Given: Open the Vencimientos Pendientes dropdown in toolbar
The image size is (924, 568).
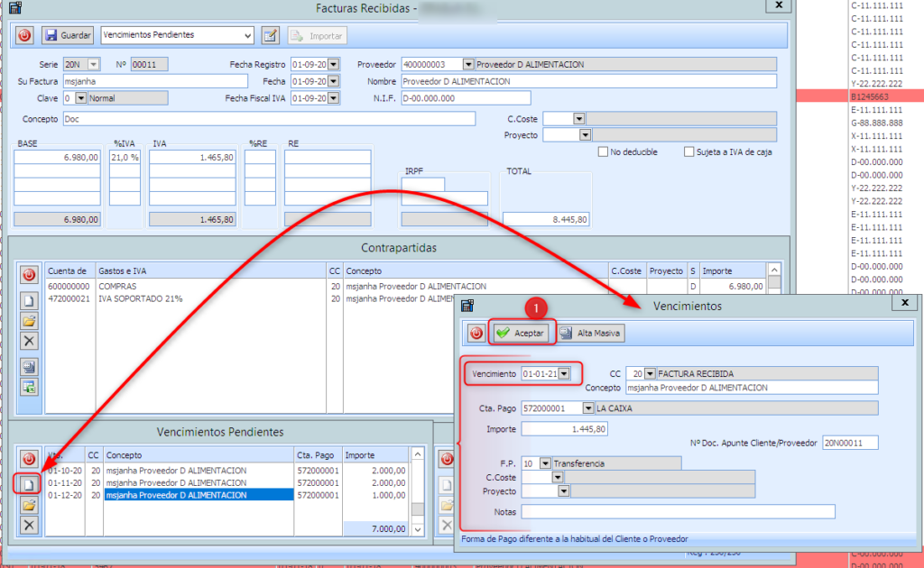Looking at the screenshot, I should tap(248, 35).
